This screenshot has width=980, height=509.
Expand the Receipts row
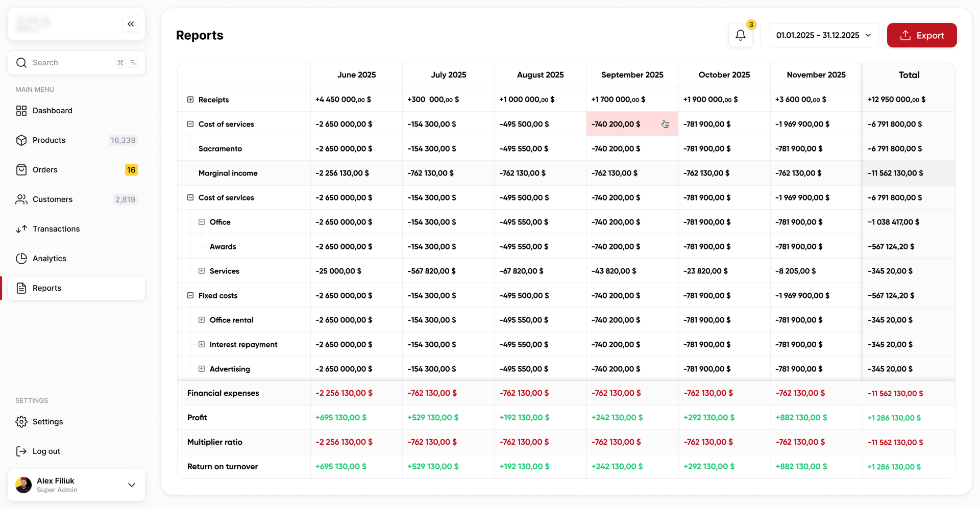coord(190,99)
